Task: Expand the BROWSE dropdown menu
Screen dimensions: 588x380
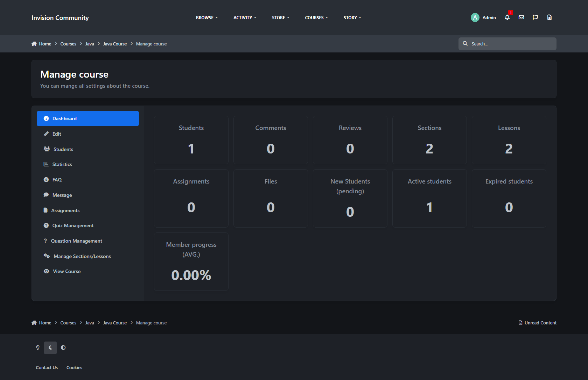Action: 207,17
